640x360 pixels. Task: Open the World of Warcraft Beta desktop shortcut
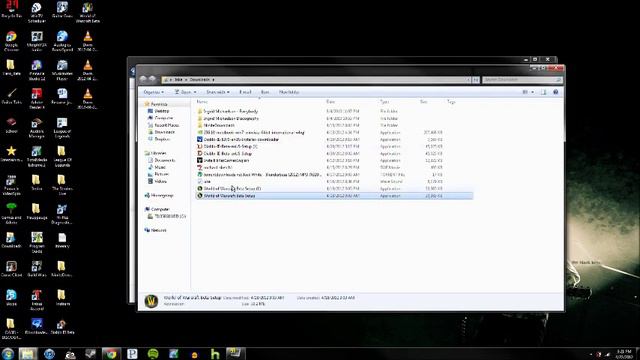click(87, 12)
